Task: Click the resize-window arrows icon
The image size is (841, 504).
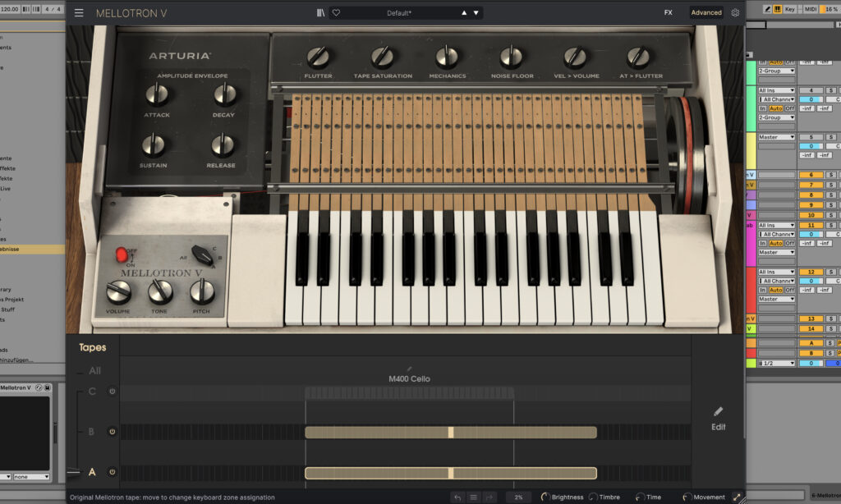Action: (737, 497)
